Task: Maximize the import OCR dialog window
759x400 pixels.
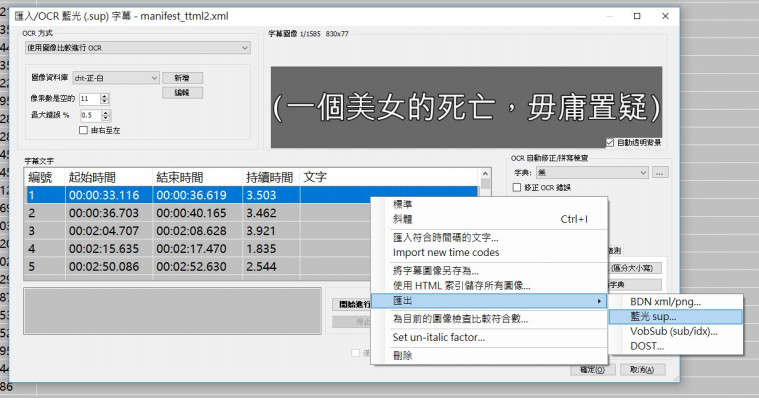Action: (x=637, y=16)
